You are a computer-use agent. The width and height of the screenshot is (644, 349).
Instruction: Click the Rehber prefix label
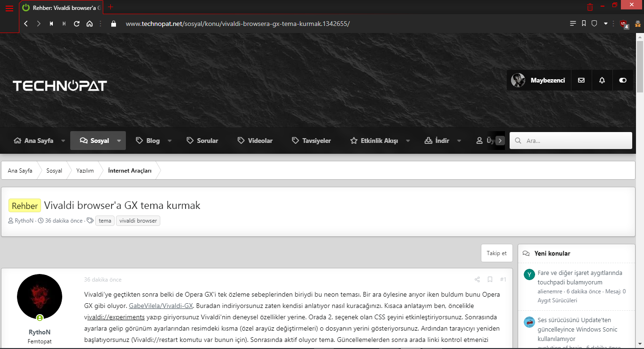[25, 206]
